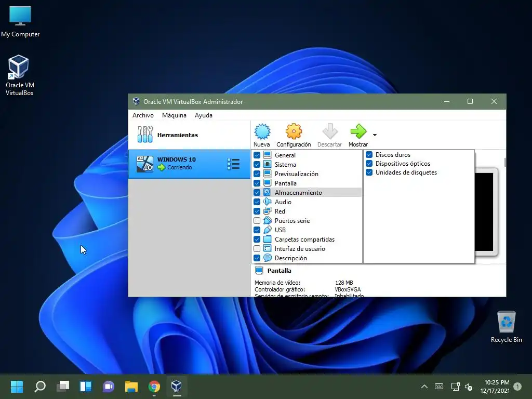
Task: Open the Máquina menu
Action: tap(174, 115)
